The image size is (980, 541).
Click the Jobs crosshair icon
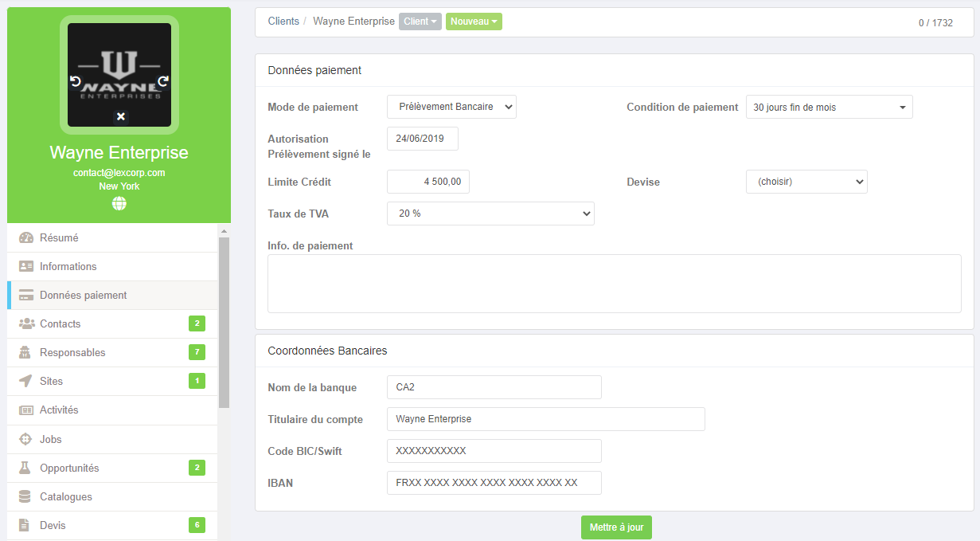pyautogui.click(x=25, y=439)
